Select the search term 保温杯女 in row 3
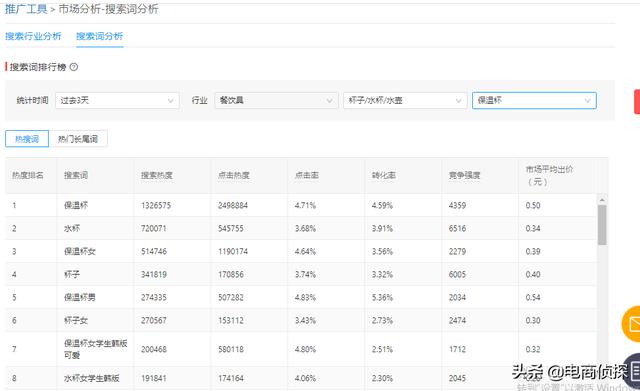Image resolution: width=640 pixels, height=391 pixels. [x=80, y=251]
